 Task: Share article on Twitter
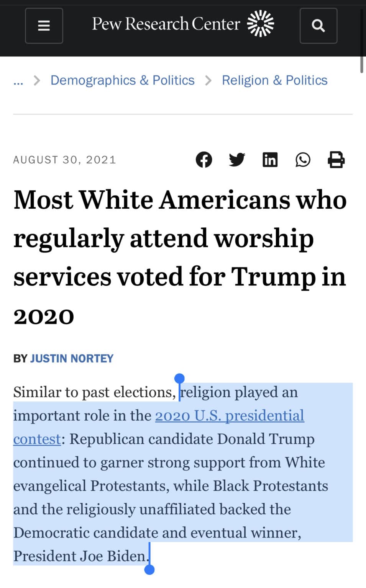click(x=237, y=160)
